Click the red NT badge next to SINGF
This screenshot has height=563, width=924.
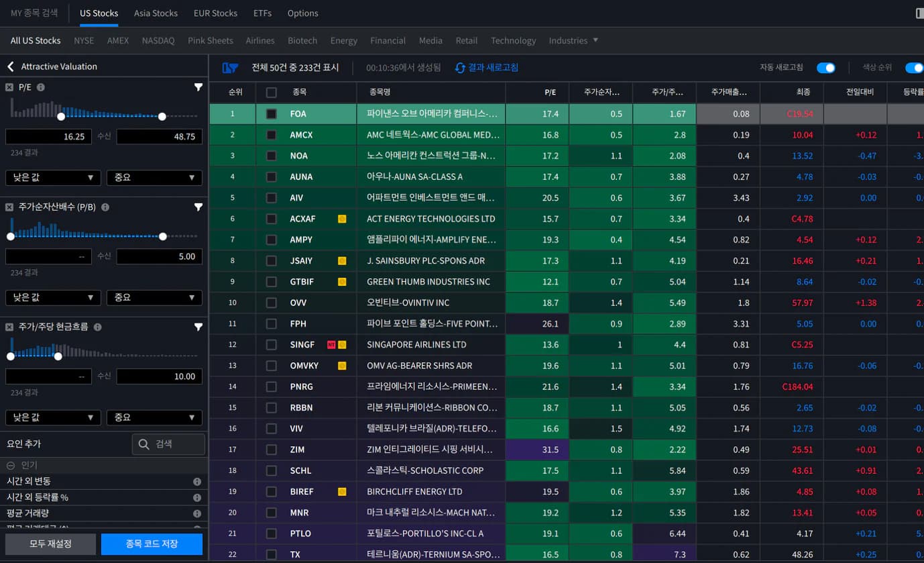click(331, 345)
